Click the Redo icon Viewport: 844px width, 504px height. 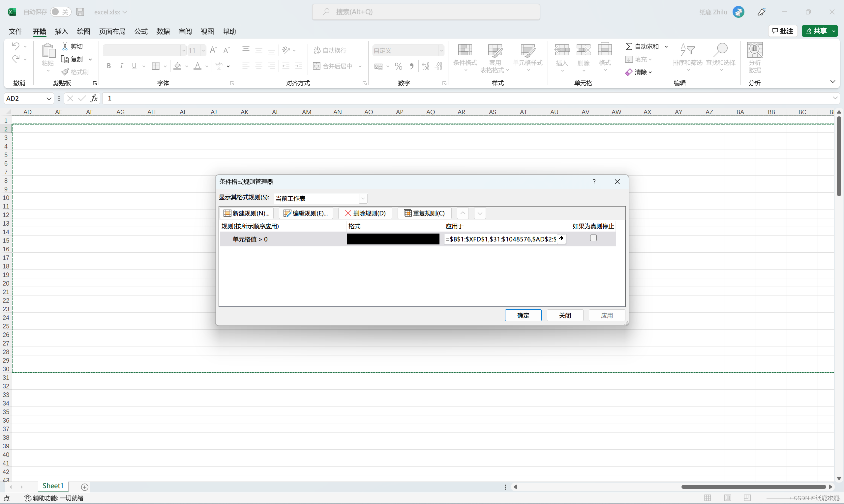coord(15,59)
